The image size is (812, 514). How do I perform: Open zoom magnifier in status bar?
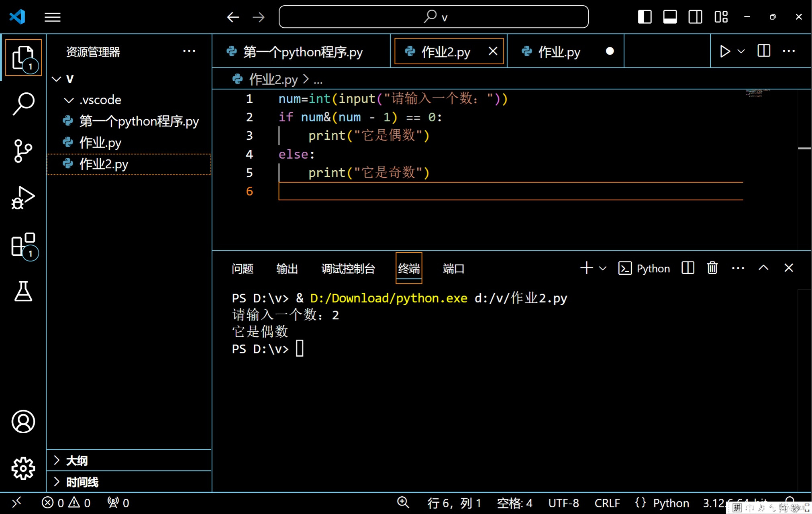[403, 503]
